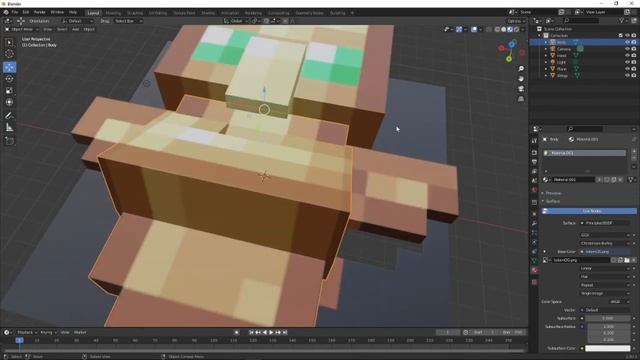
Task: Select Material Preview shading mode
Action: tap(510, 29)
